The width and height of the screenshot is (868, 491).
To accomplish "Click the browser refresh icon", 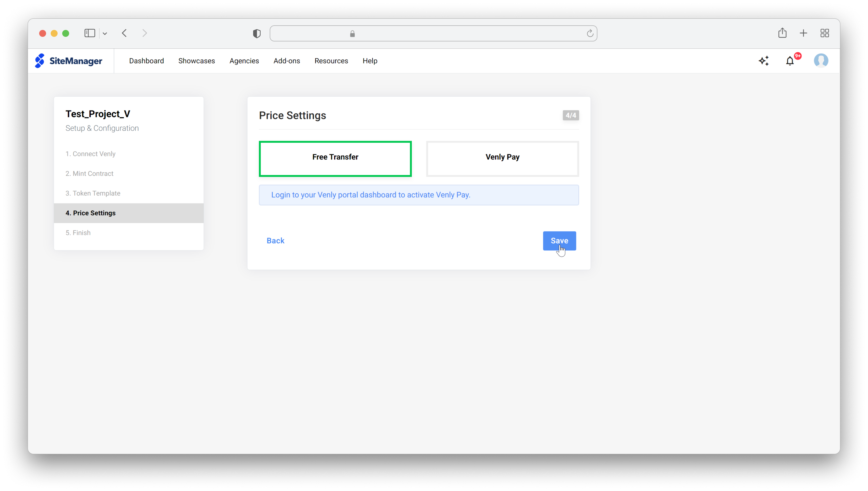I will 590,33.
